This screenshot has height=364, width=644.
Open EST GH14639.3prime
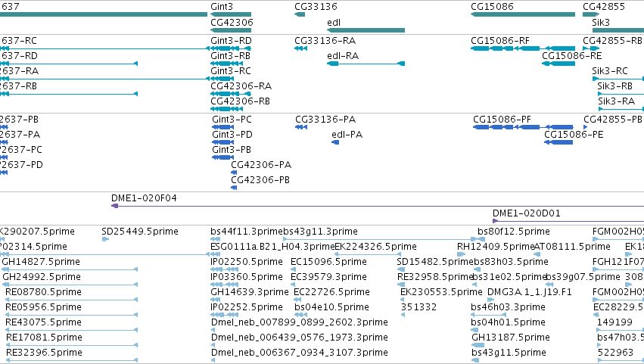(x=250, y=293)
